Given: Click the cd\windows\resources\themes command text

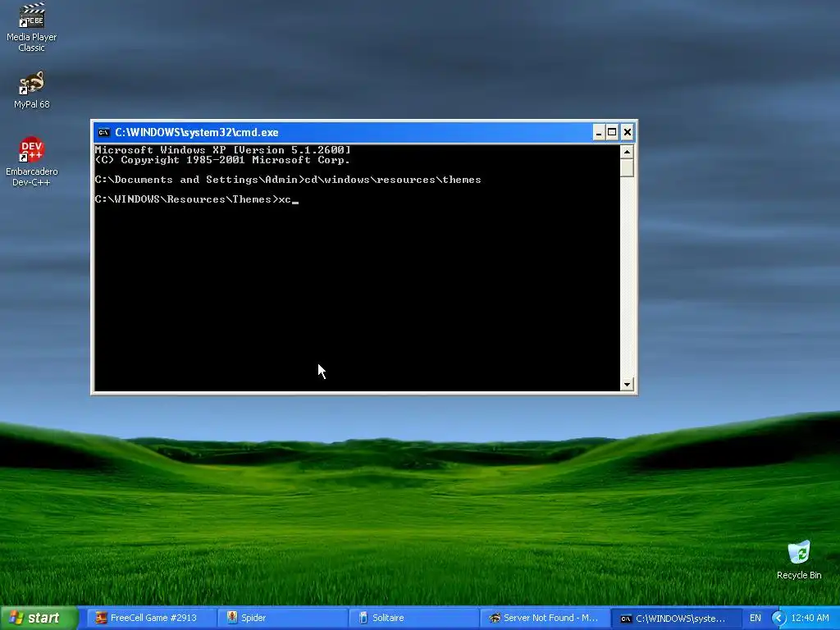Looking at the screenshot, I should pos(393,180).
